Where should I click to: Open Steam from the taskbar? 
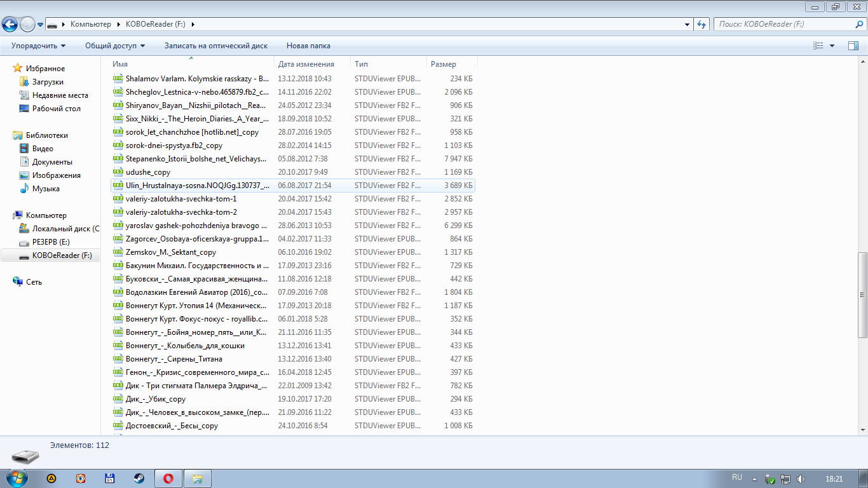(x=138, y=478)
